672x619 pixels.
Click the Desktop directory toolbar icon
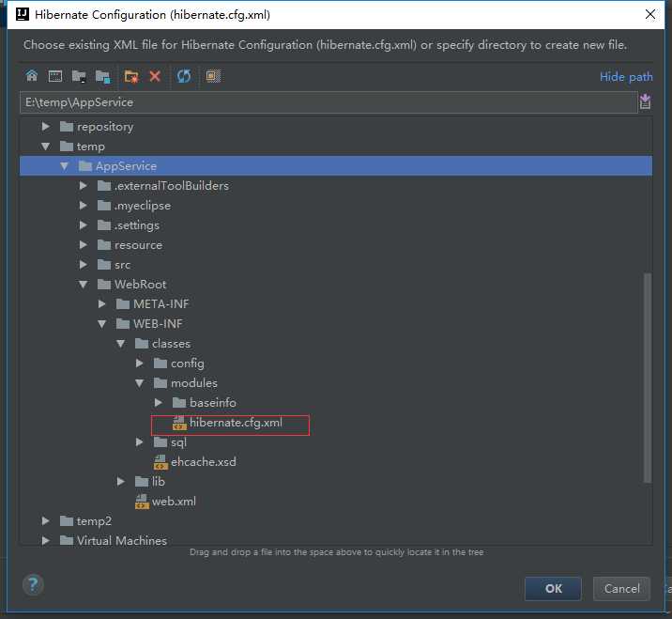coord(54,76)
